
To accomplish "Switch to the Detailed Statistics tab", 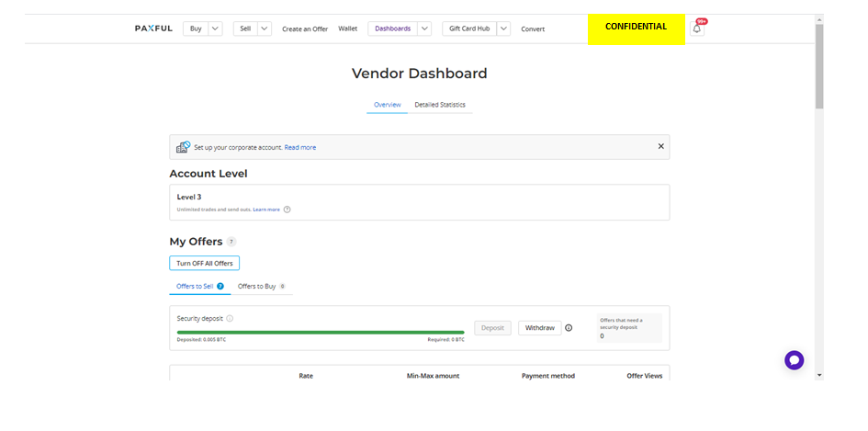I will tap(440, 105).
